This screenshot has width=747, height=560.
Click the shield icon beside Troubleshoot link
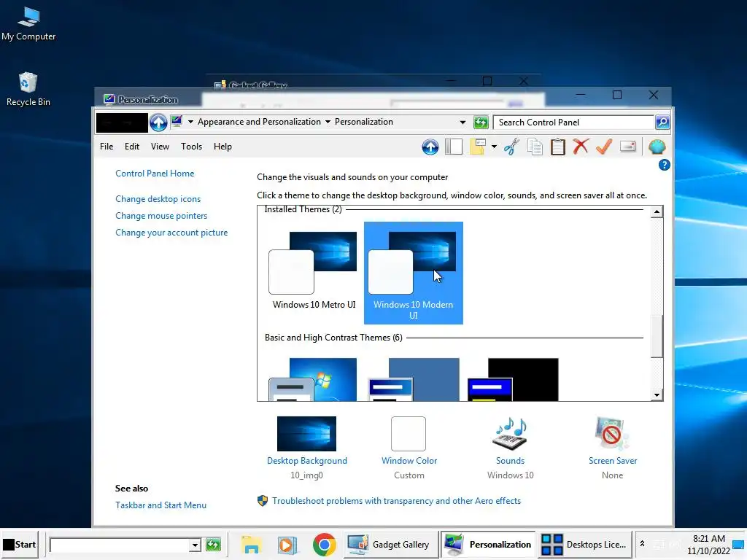tap(263, 501)
